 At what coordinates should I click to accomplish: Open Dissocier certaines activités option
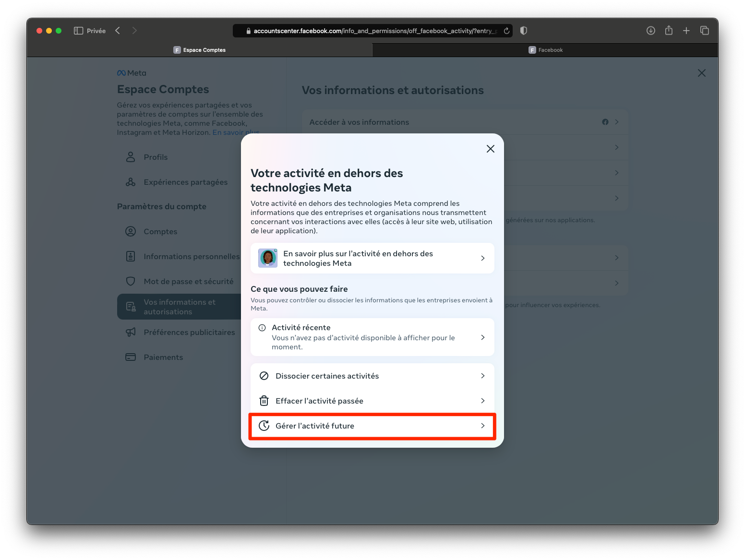372,376
